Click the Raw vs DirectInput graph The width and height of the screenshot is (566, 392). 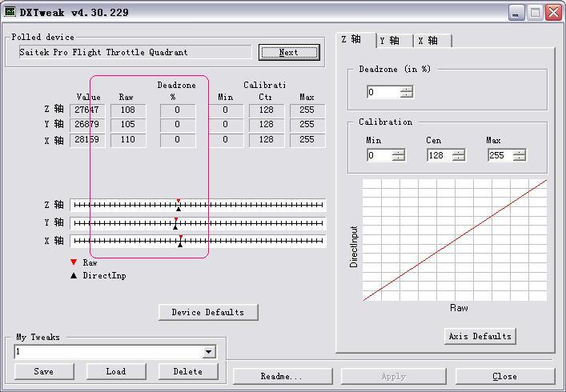point(455,240)
